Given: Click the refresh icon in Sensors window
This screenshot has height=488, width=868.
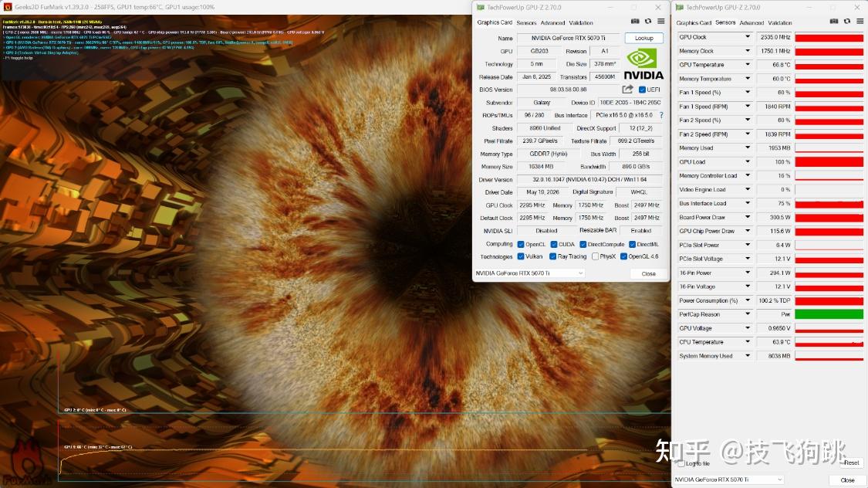Looking at the screenshot, I should (847, 22).
